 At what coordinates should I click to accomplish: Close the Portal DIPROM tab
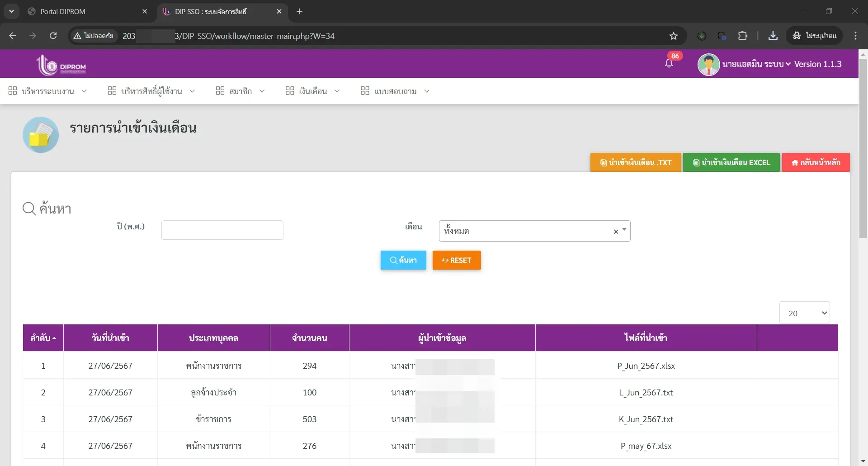point(145,11)
